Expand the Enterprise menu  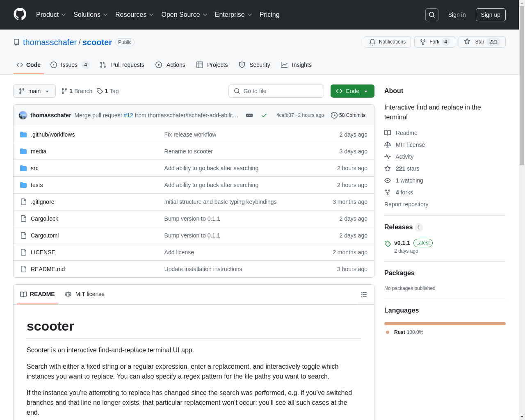234,15
